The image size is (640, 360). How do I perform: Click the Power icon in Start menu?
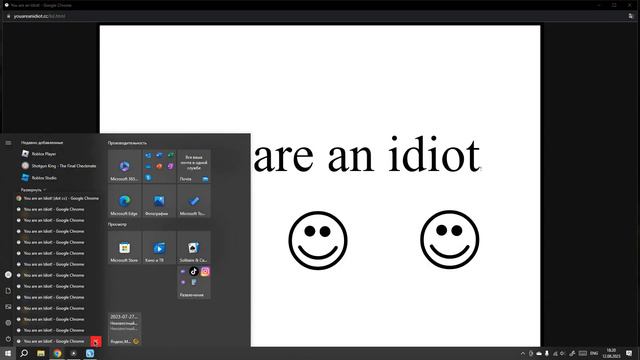click(x=8, y=339)
